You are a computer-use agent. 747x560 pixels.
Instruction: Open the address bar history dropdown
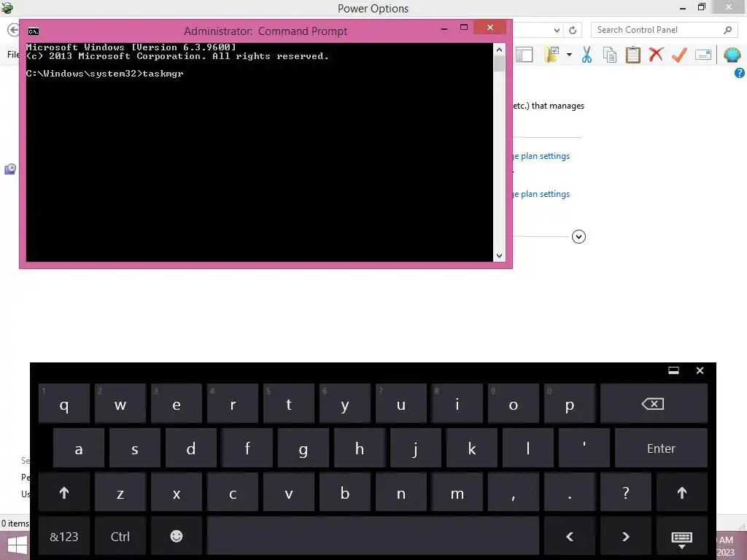557,30
